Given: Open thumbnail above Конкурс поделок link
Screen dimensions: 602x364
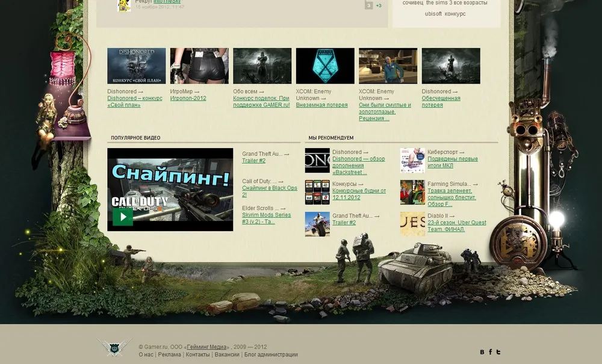Looking at the screenshot, I should (262, 66).
